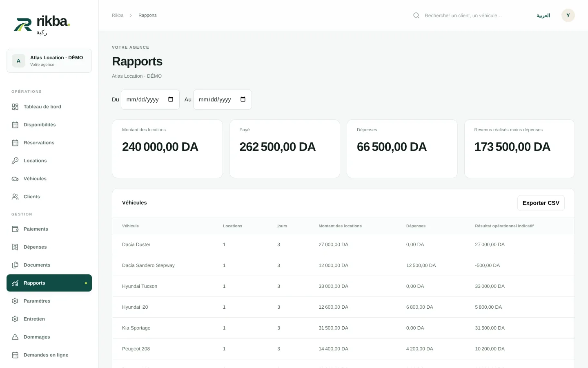
Task: Click the Dacia Sandero Stepway row name
Action: tap(148, 265)
